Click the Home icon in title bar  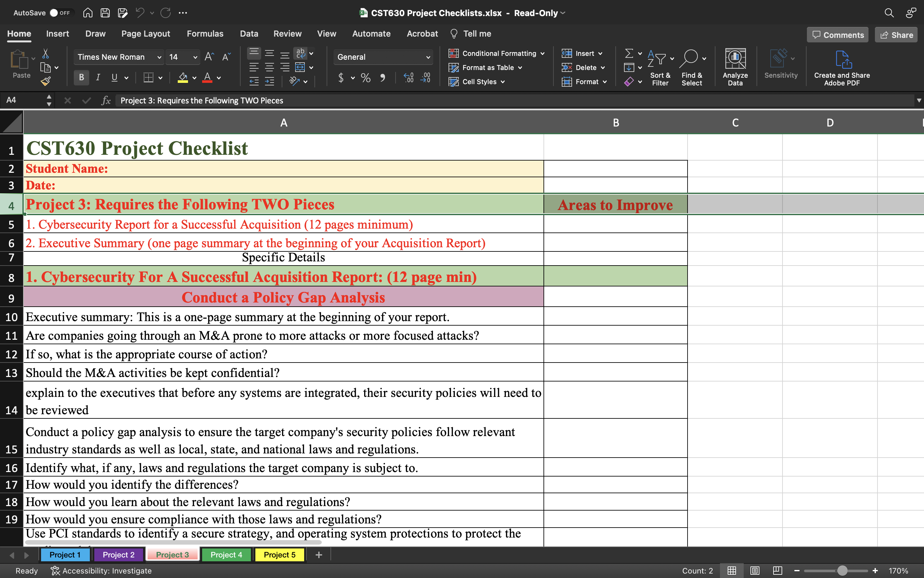pos(88,13)
